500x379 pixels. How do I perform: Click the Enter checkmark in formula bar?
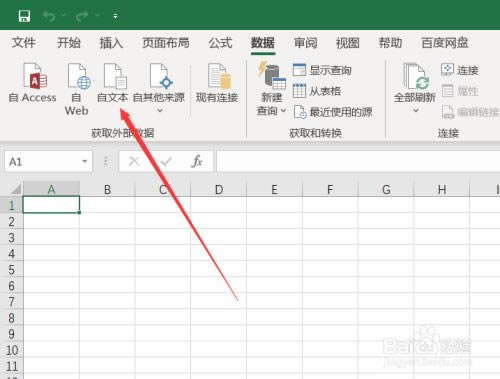pyautogui.click(x=166, y=162)
